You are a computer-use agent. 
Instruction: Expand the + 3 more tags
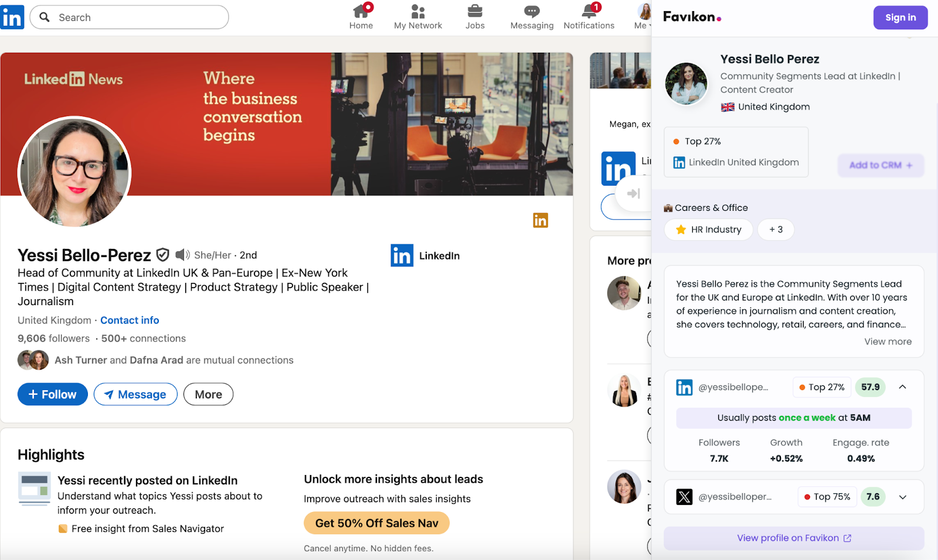(x=776, y=230)
